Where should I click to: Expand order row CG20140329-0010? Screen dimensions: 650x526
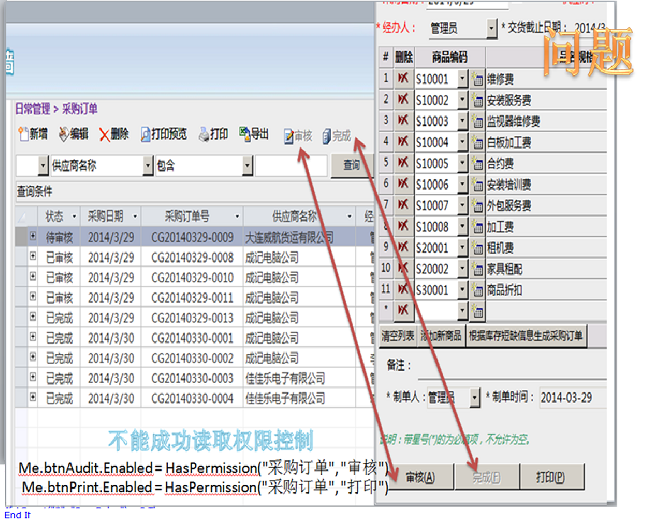tap(33, 276)
